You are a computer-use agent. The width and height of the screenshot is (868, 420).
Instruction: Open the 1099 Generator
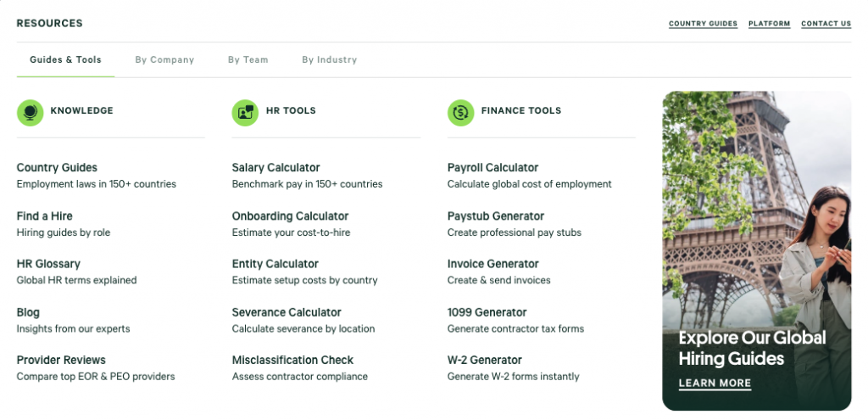click(x=487, y=312)
